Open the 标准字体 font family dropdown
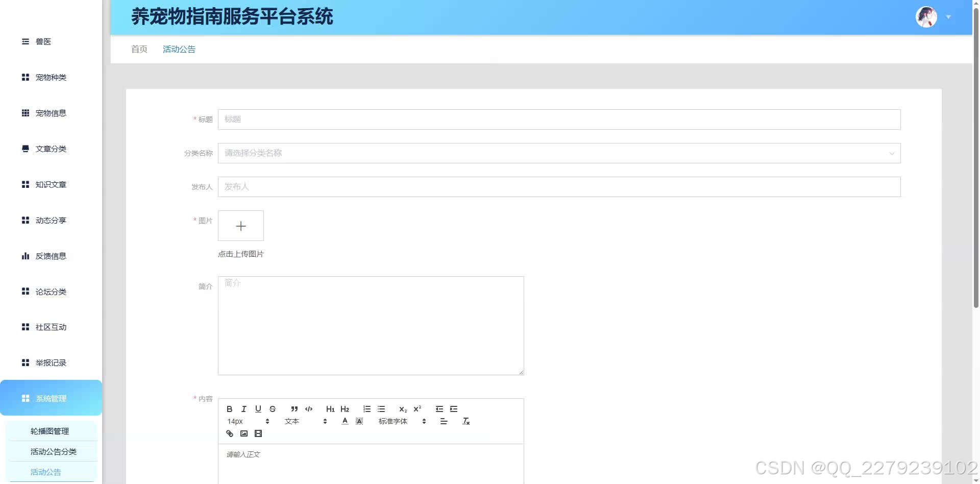The width and height of the screenshot is (980, 484). tap(402, 421)
